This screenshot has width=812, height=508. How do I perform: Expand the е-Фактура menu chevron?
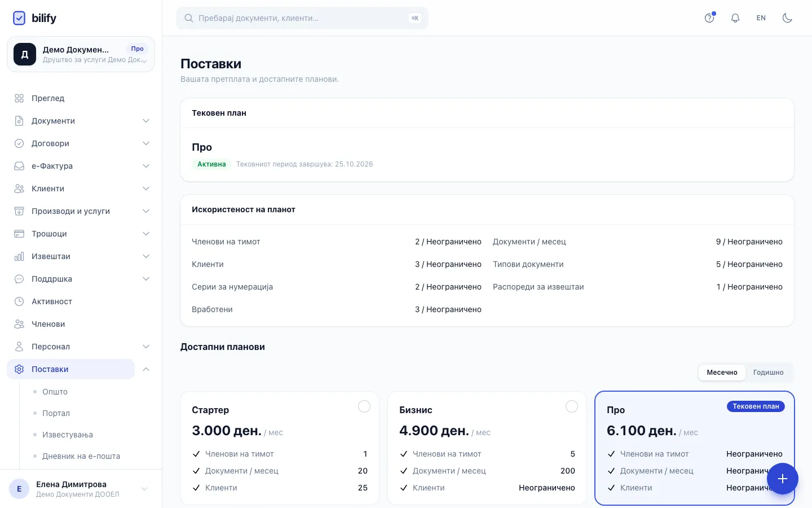(x=146, y=166)
